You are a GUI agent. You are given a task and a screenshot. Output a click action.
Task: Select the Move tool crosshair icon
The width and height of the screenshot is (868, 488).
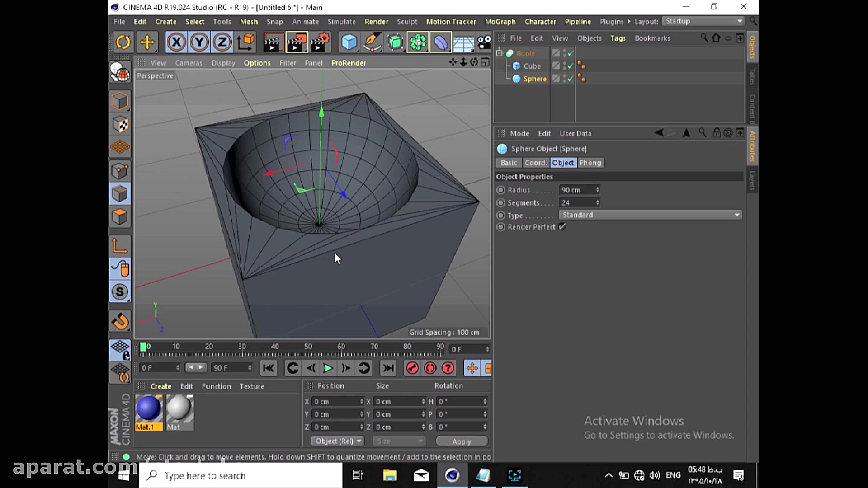coord(147,42)
